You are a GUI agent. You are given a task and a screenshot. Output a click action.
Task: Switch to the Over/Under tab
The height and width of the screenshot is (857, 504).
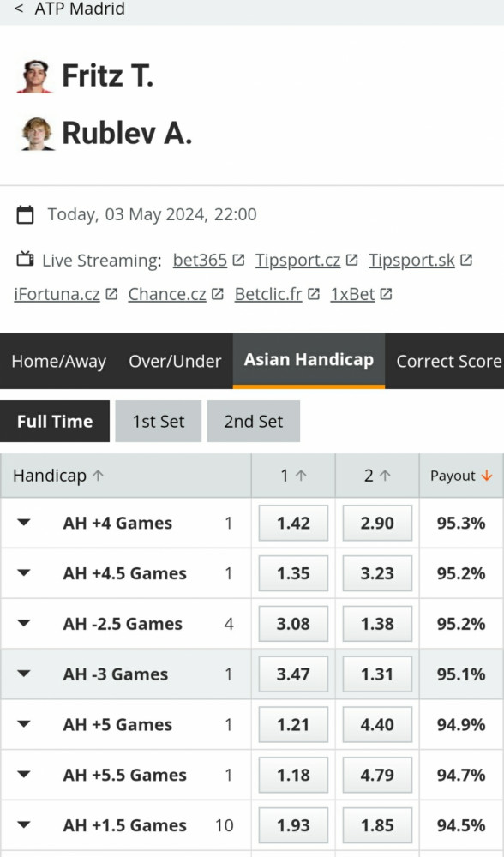175,362
